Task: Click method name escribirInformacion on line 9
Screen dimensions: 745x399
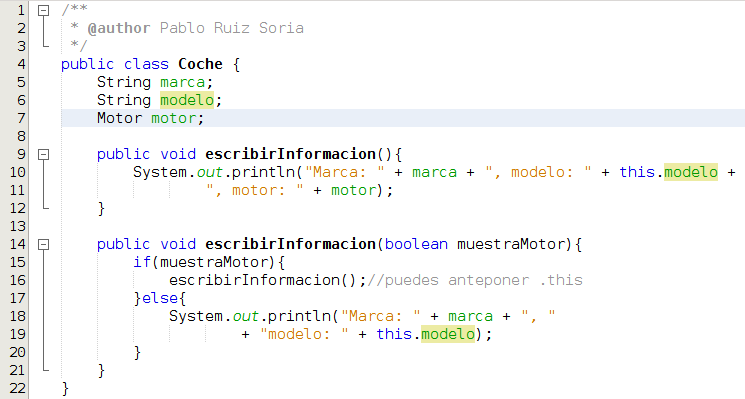Action: tap(290, 154)
